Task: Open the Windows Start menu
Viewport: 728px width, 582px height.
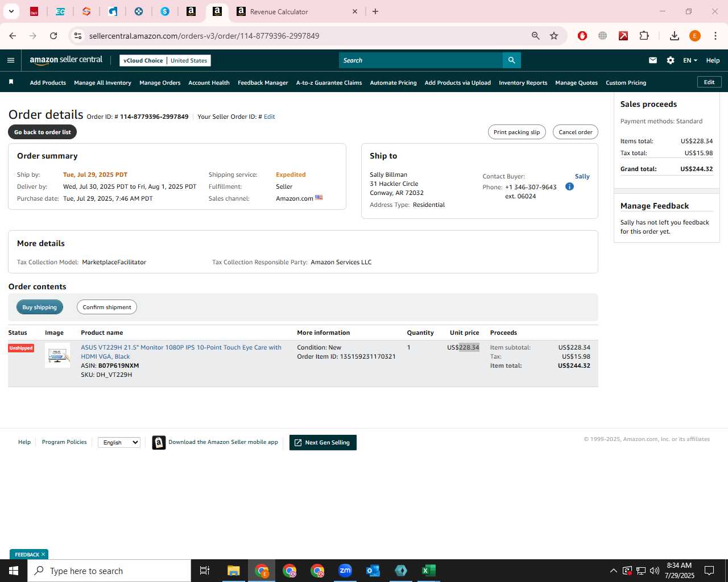Action: click(x=14, y=571)
